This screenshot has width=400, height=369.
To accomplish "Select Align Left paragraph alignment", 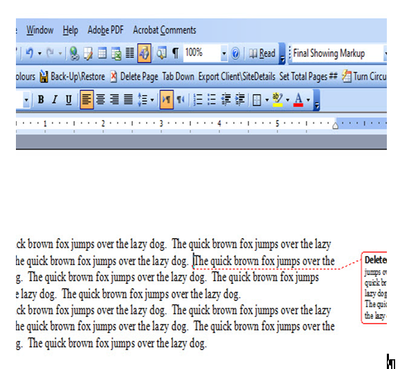I will click(x=87, y=99).
